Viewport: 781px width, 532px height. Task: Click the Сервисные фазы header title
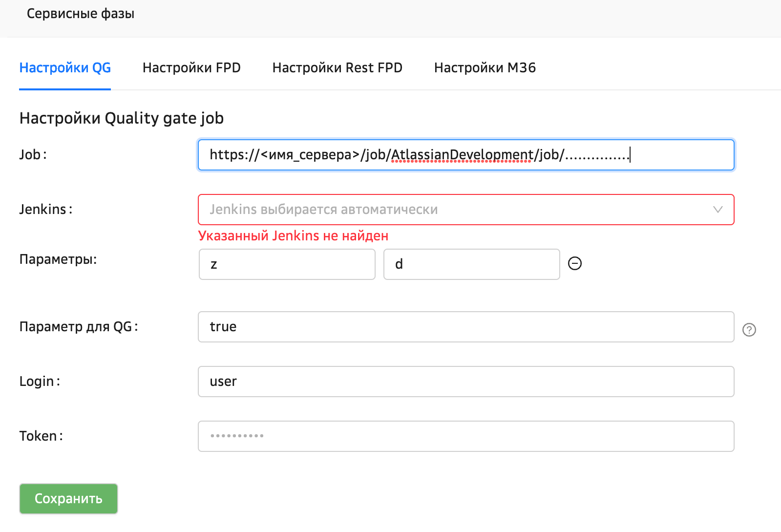coord(81,14)
